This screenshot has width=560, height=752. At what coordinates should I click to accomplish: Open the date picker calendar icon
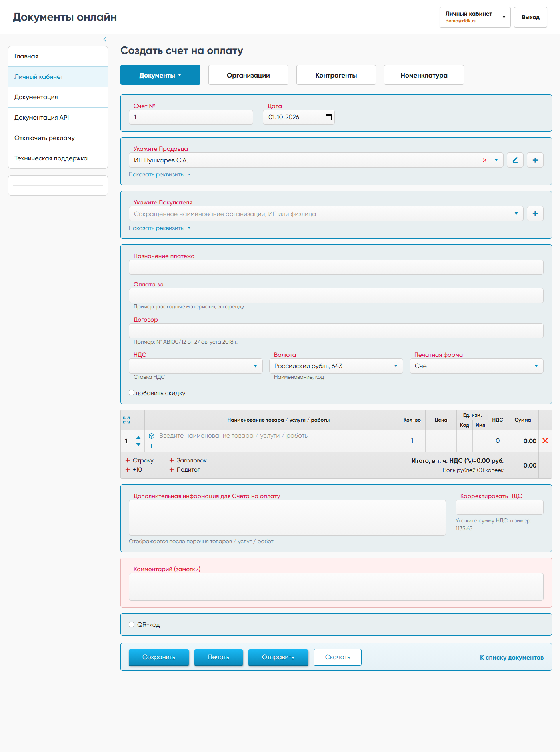pos(329,117)
